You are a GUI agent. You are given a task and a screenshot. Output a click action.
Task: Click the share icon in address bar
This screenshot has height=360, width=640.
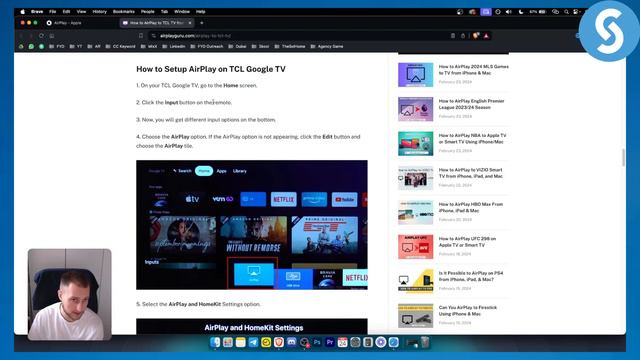click(463, 36)
